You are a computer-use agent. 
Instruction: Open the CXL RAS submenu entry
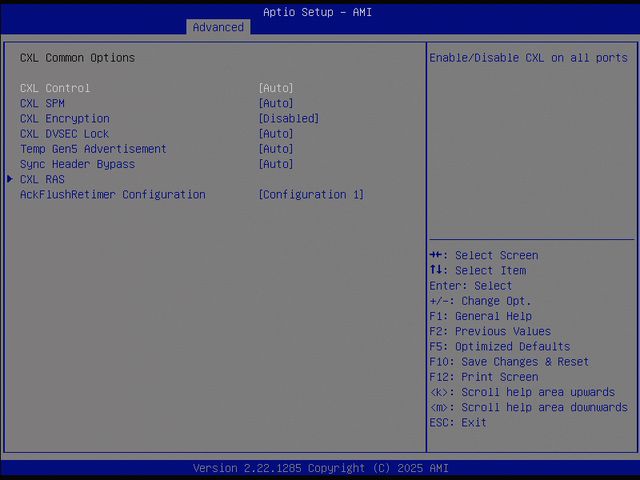coord(42,179)
